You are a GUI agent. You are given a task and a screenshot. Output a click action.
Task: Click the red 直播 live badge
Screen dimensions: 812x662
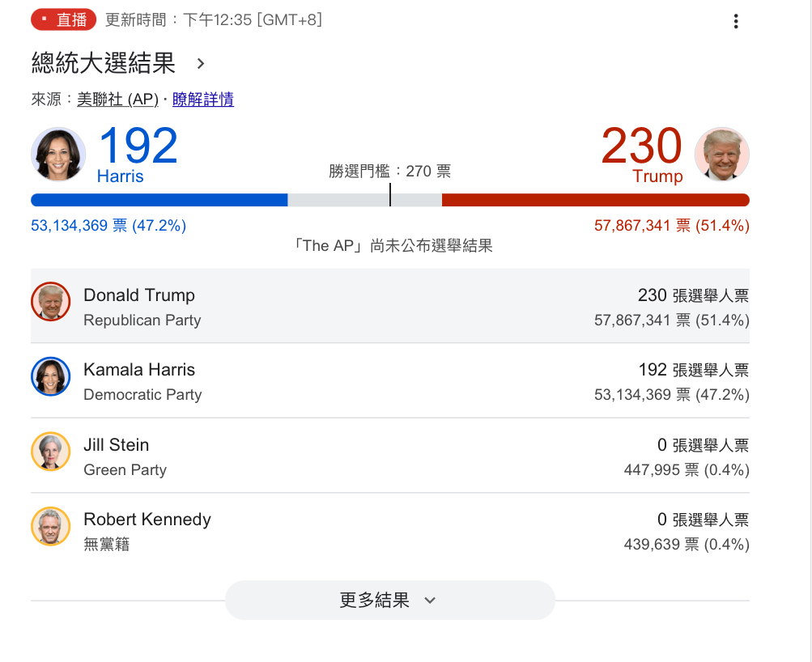(x=64, y=20)
